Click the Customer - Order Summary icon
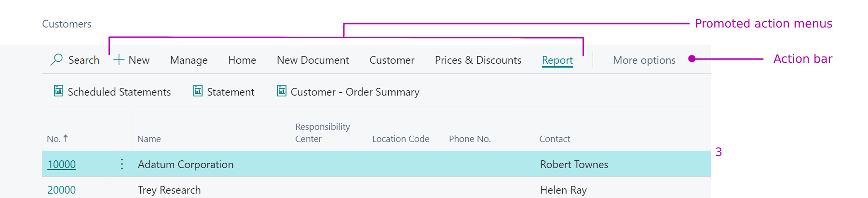Viewport: 868px width, 198px height. pyautogui.click(x=282, y=91)
